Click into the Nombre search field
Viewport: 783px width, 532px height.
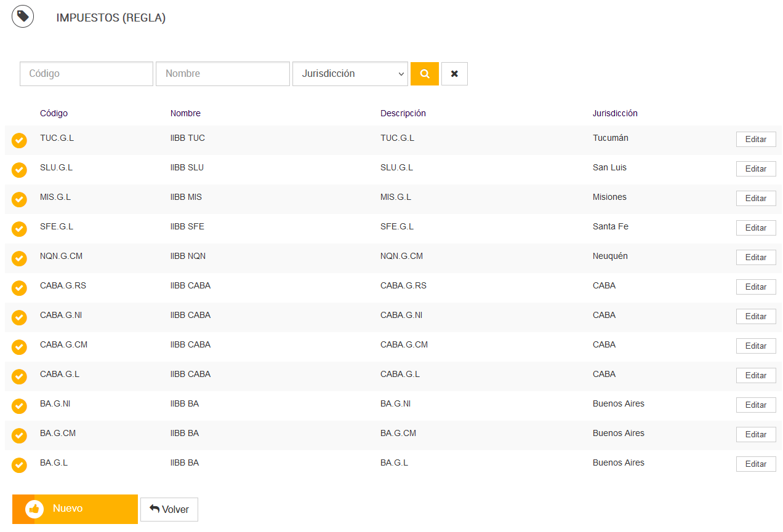(x=223, y=74)
